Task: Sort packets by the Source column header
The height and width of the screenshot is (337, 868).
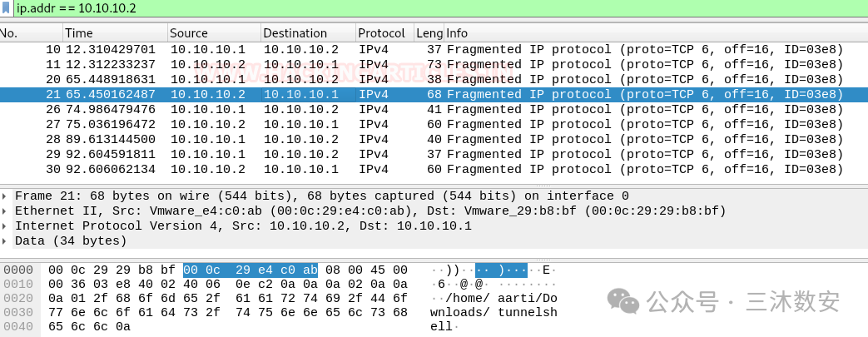Action: tap(214, 32)
